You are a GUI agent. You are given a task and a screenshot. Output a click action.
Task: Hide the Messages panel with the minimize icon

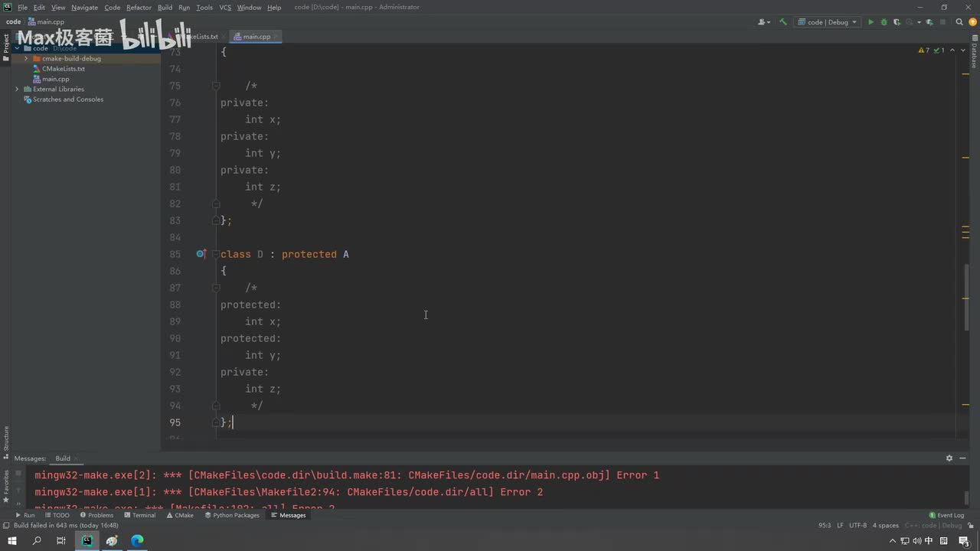tap(964, 458)
